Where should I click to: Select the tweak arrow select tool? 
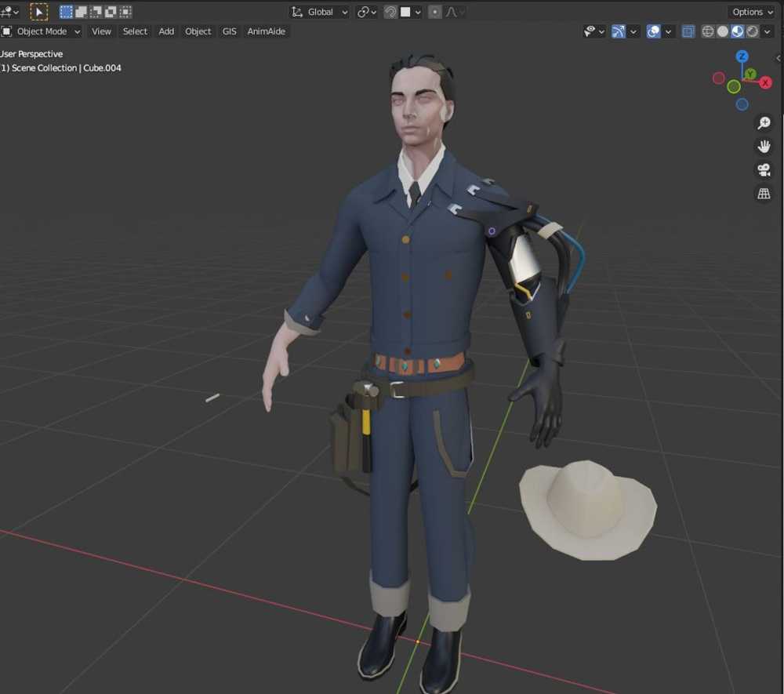(38, 12)
